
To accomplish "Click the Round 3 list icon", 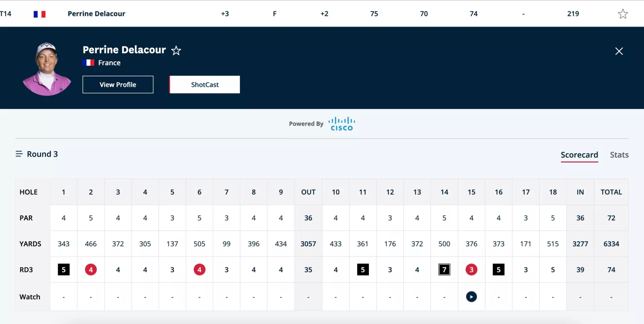I will [19, 154].
